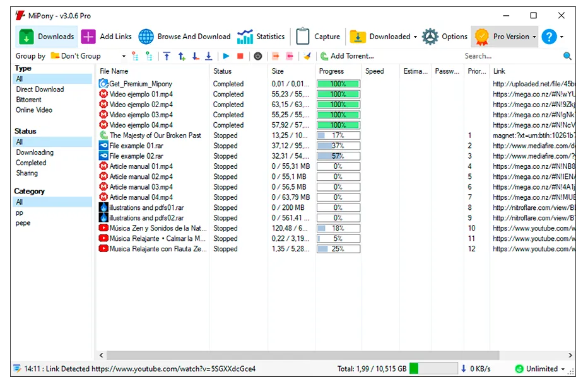Click the move-down priority arrow icon
This screenshot has width=588, height=385.
click(x=196, y=56)
